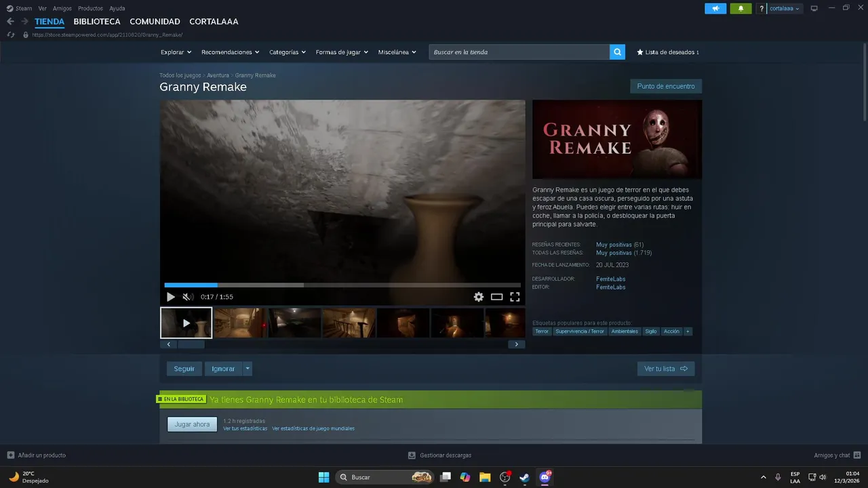Click the Aventura breadcrumb link
Image resolution: width=868 pixels, height=488 pixels.
tap(218, 75)
